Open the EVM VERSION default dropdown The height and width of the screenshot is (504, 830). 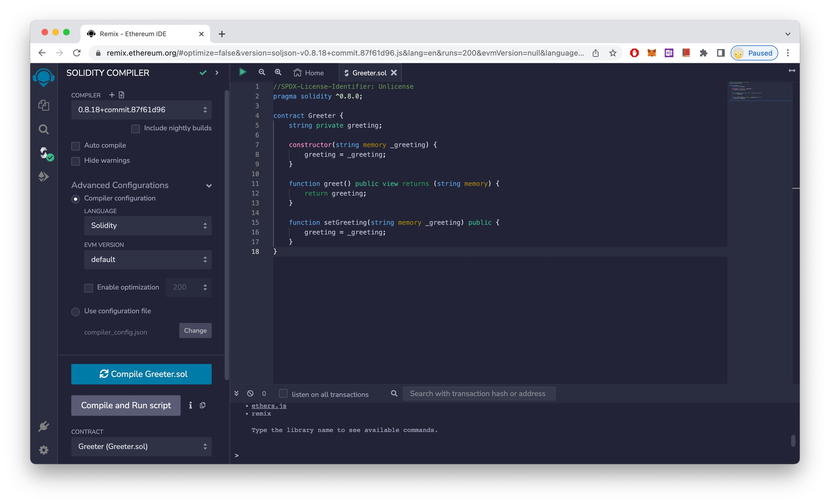[x=148, y=260]
